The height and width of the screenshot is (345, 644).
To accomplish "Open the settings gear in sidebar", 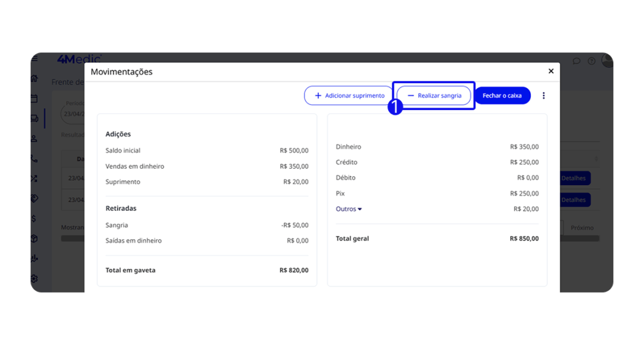I will pos(34,278).
